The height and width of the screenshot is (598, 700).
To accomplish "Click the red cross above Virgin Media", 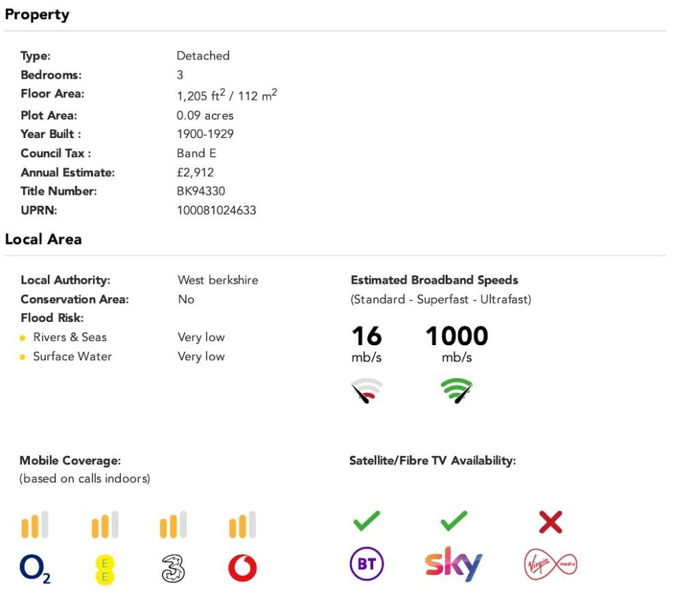I will (x=550, y=522).
